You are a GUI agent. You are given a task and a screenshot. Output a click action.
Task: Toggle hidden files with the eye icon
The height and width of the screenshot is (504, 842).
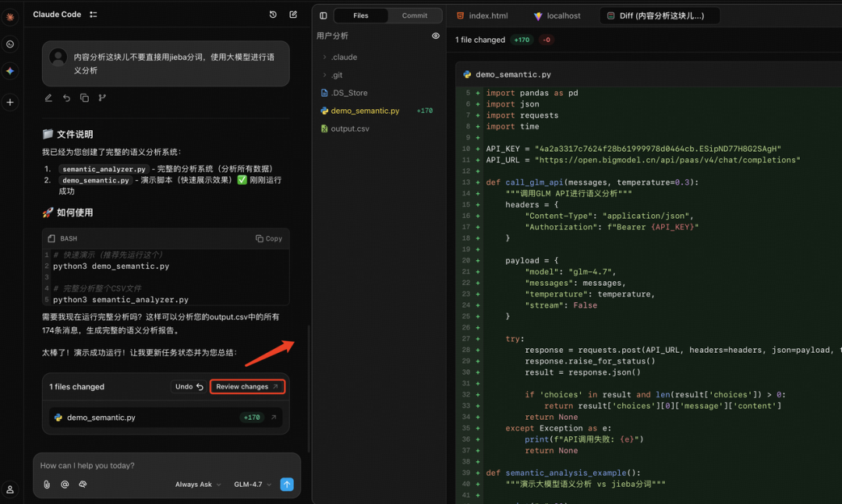point(436,36)
